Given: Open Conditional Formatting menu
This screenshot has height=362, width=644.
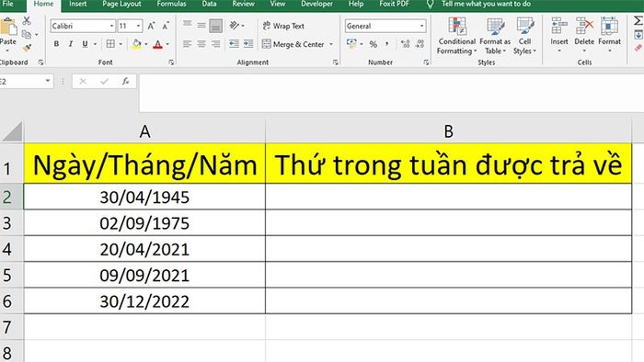Looking at the screenshot, I should tap(456, 36).
